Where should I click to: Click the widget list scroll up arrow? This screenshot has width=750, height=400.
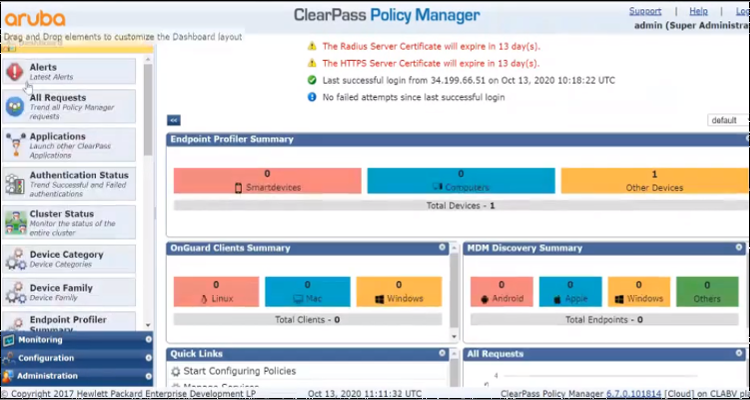click(148, 60)
